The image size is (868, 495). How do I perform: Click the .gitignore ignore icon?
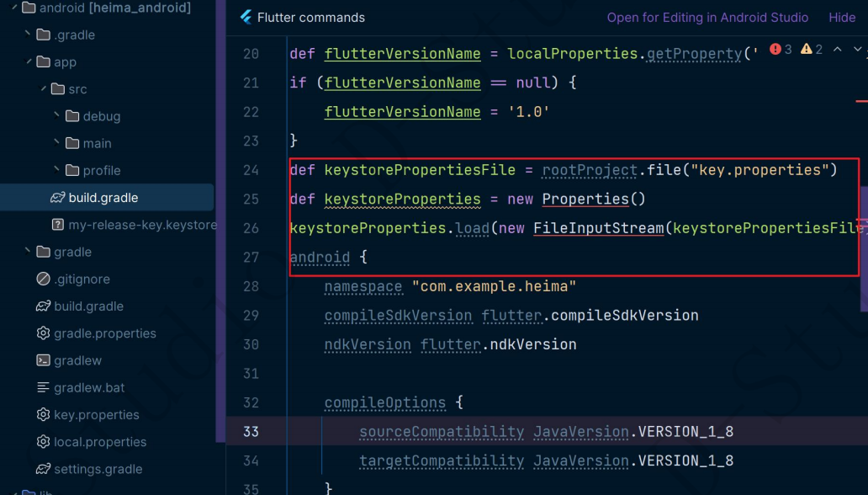click(x=43, y=279)
